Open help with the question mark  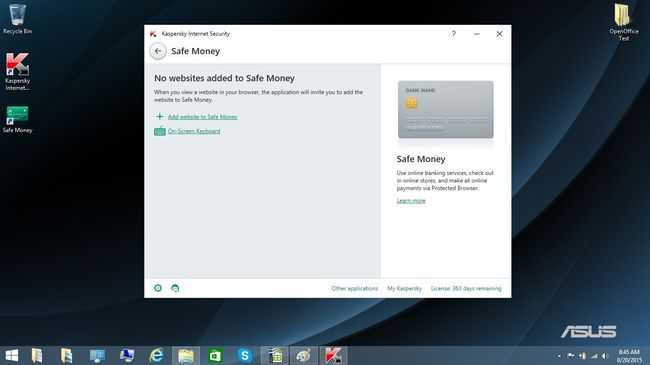pos(454,34)
